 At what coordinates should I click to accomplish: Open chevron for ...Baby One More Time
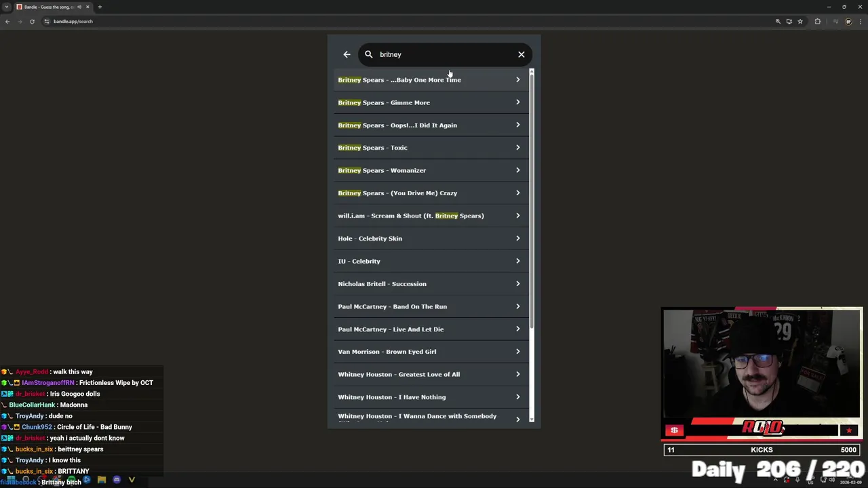tap(517, 80)
